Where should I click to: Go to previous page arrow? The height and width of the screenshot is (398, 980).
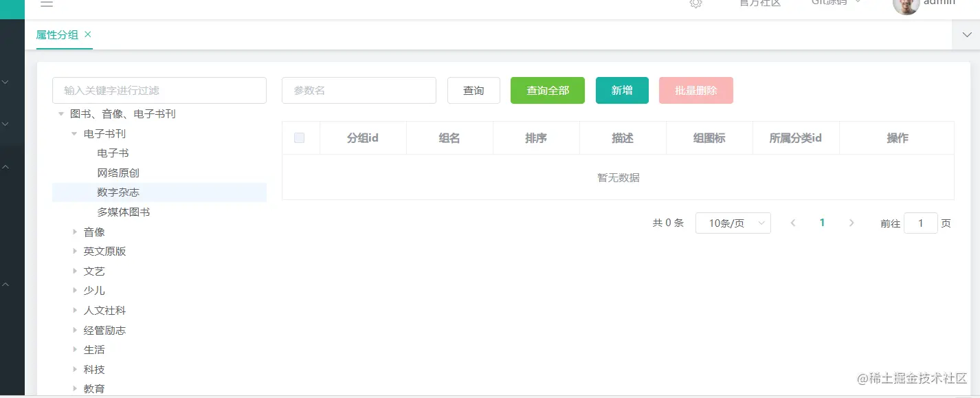pos(793,223)
